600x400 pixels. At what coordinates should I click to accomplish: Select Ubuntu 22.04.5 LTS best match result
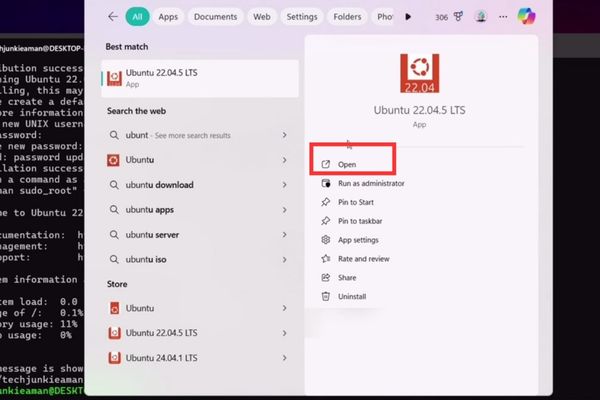(200, 77)
